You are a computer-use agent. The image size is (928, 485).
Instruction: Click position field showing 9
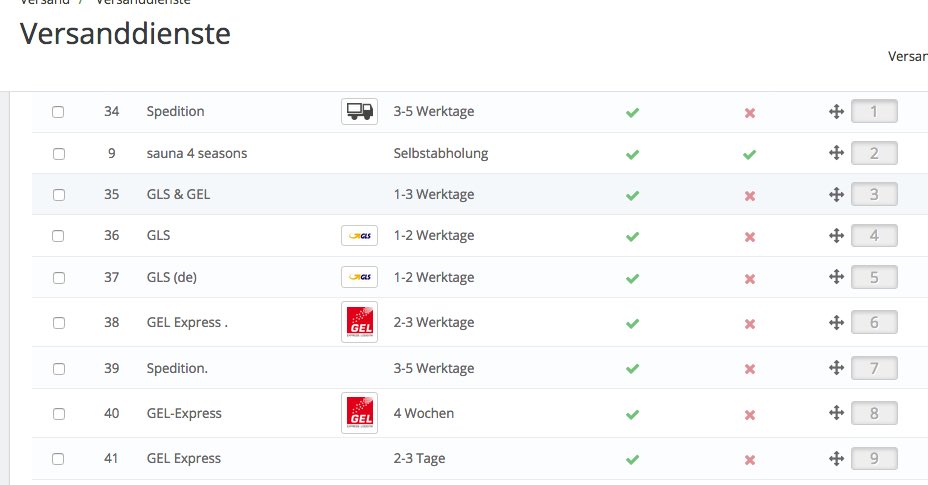(x=874, y=459)
